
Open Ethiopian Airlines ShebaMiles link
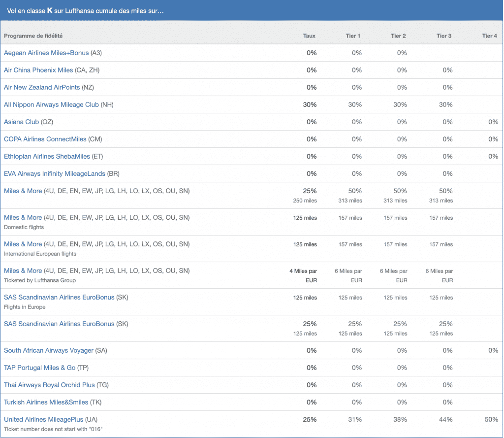pyautogui.click(x=47, y=156)
